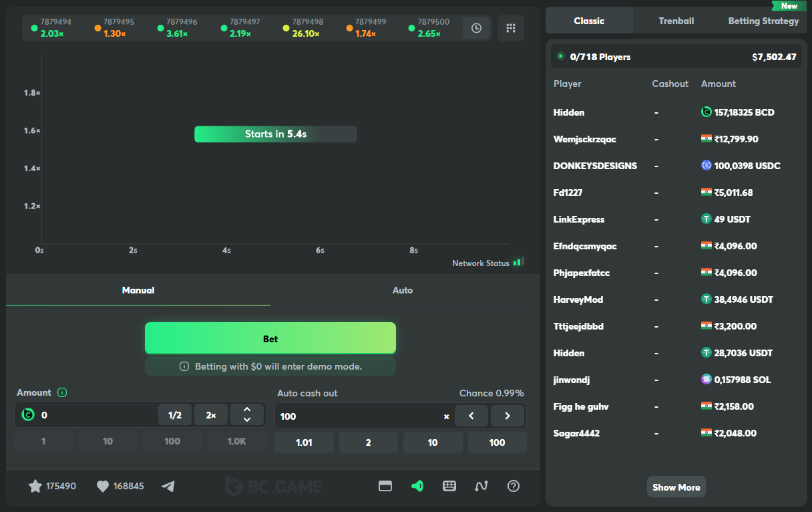812x512 pixels.
Task: Click Show More in player list
Action: [x=676, y=487]
